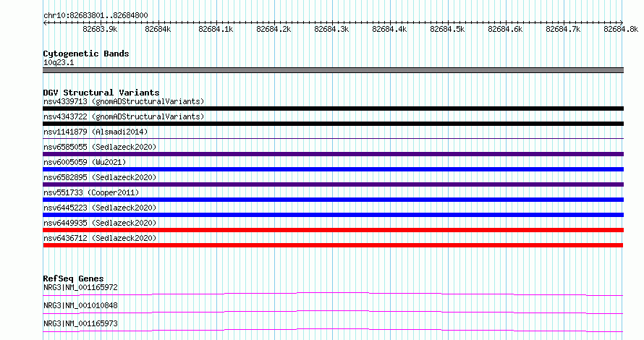Select the black bar below nsv4339713
This screenshot has width=644, height=340.
coord(333,109)
